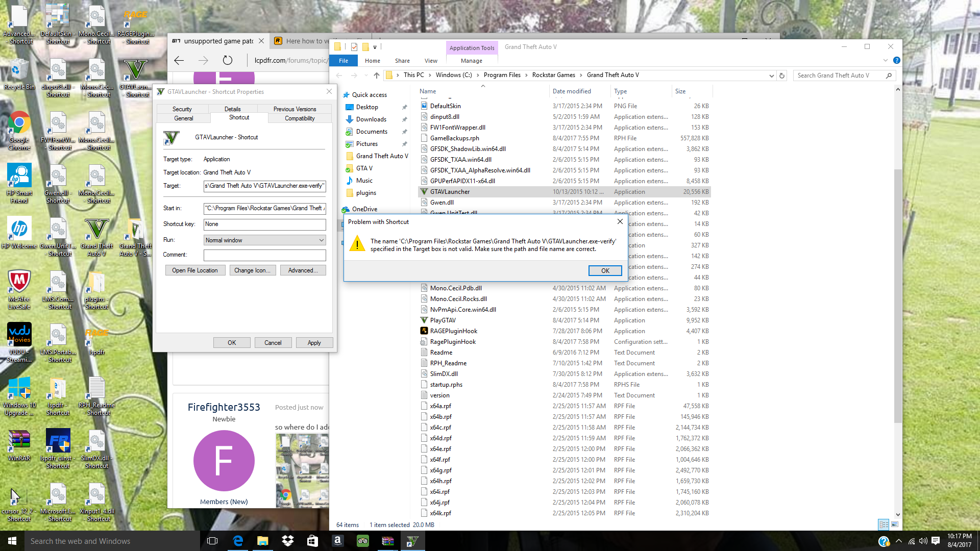
Task: Open Explorer help question mark icon
Action: pos(897,60)
